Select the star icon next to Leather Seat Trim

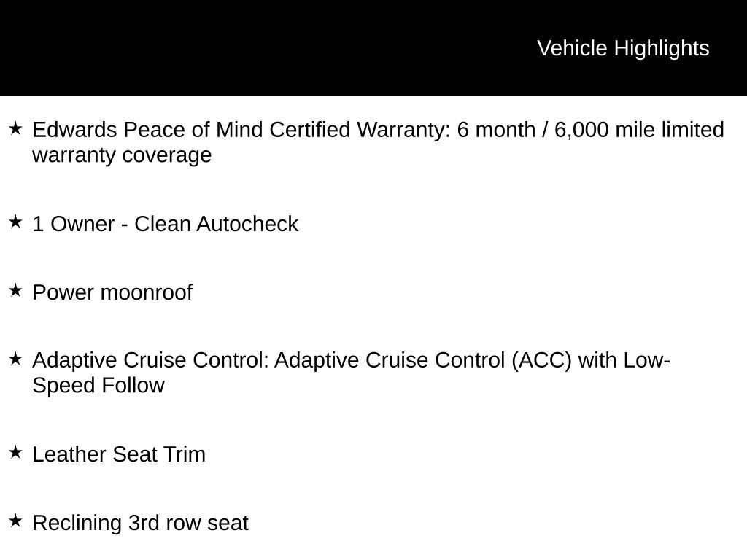tap(15, 453)
